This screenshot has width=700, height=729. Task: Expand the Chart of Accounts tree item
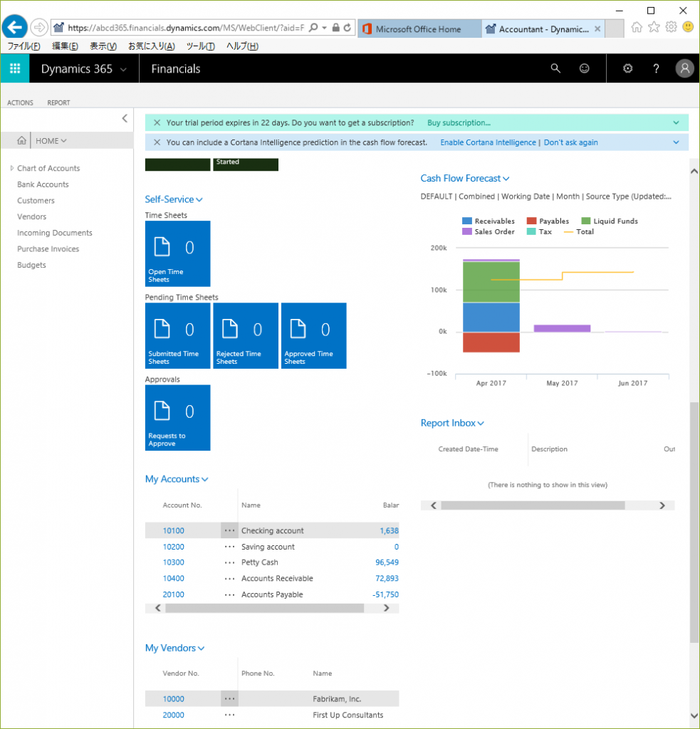(11, 168)
